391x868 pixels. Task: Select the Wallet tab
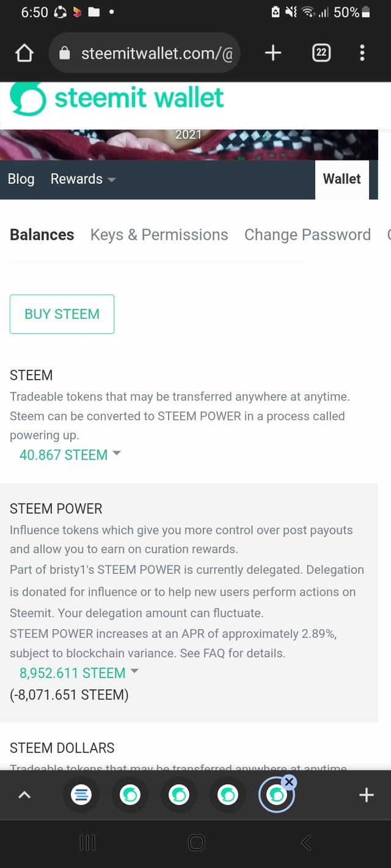(342, 179)
